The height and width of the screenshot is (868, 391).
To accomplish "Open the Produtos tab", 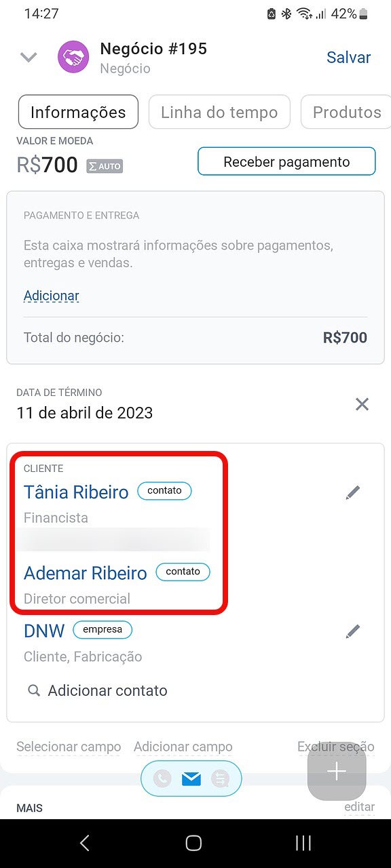I will (x=346, y=112).
